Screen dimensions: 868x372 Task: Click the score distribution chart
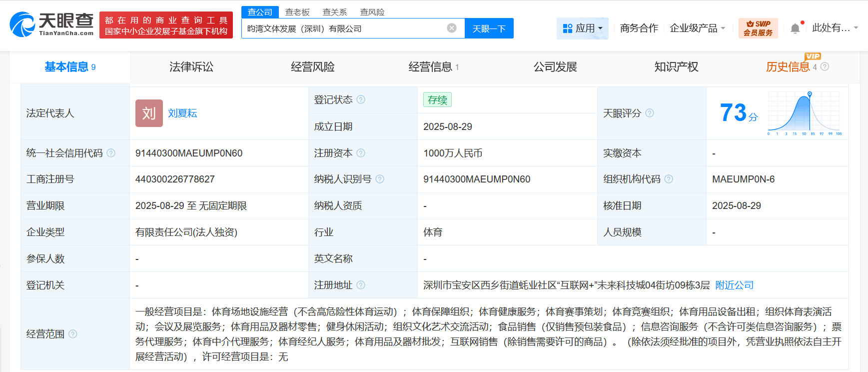point(805,113)
